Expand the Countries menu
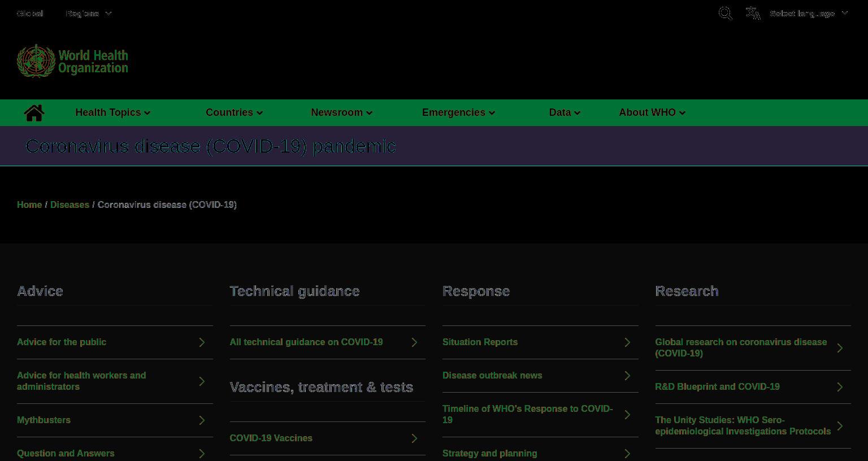The image size is (868, 461). [x=235, y=112]
